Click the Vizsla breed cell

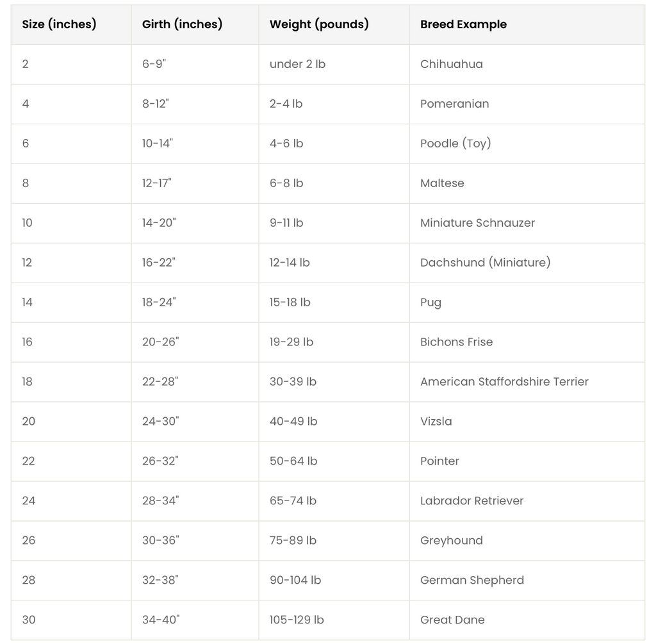(x=527, y=422)
